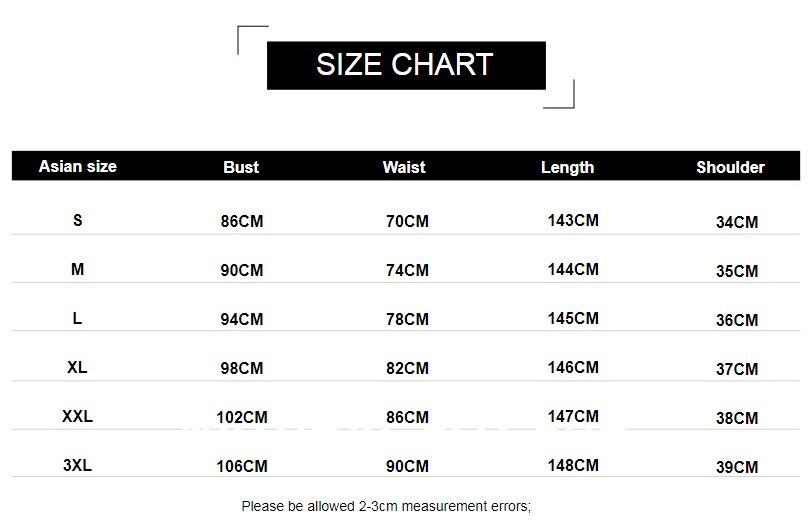Click the 82CM waist measurement
Image resolution: width=809 pixels, height=525 pixels.
tap(407, 368)
